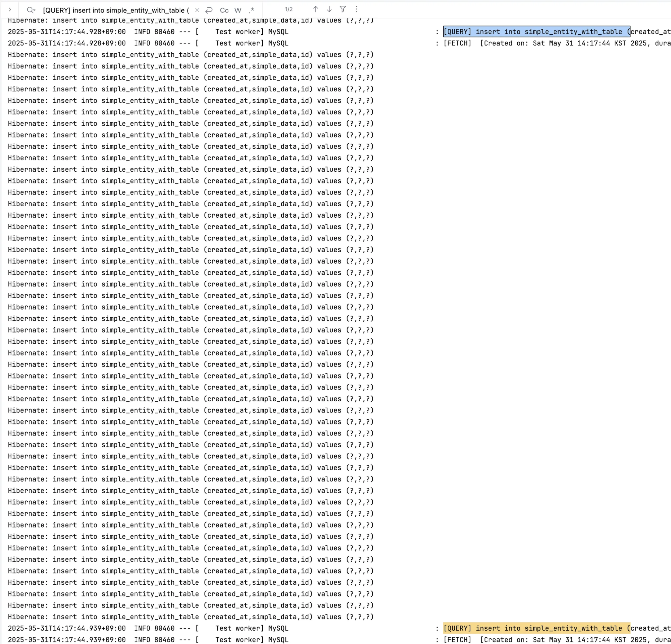Open the search filter options

343,9
